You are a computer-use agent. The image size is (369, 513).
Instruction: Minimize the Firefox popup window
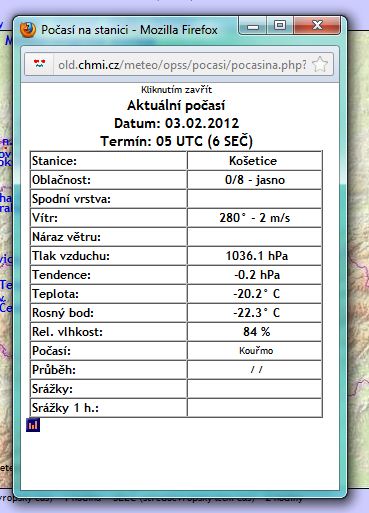(253, 26)
